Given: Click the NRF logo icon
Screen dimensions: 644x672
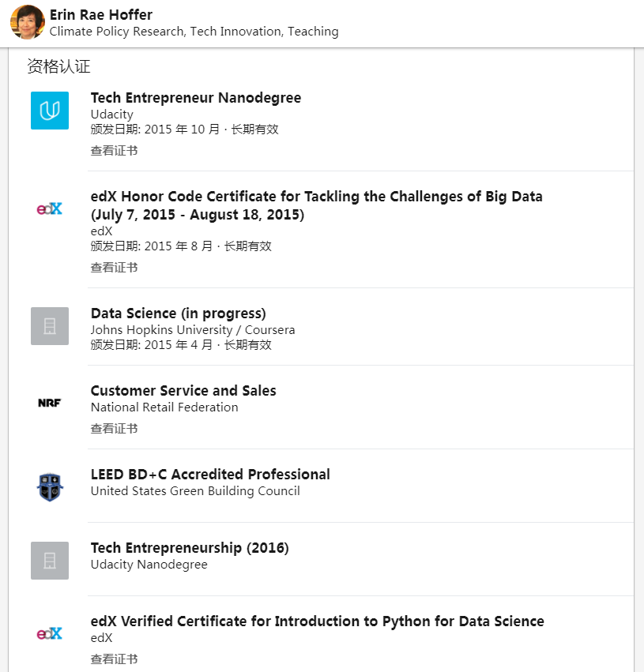Looking at the screenshot, I should 50,404.
